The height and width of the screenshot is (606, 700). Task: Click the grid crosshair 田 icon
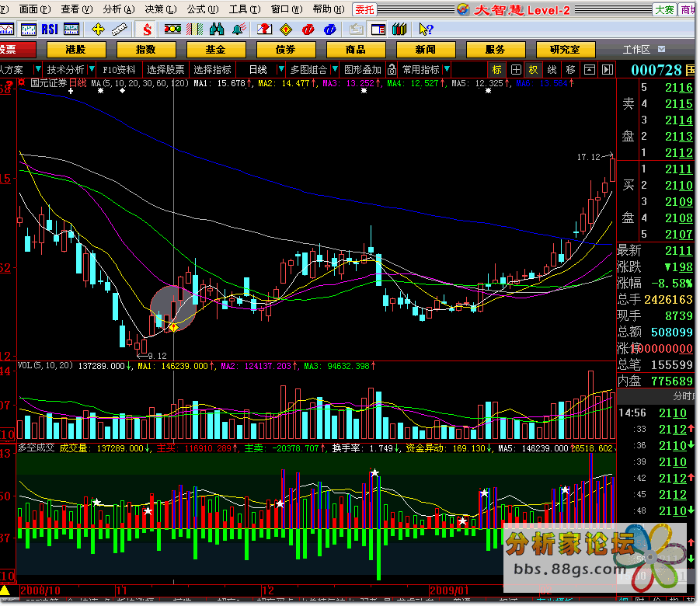click(516, 70)
